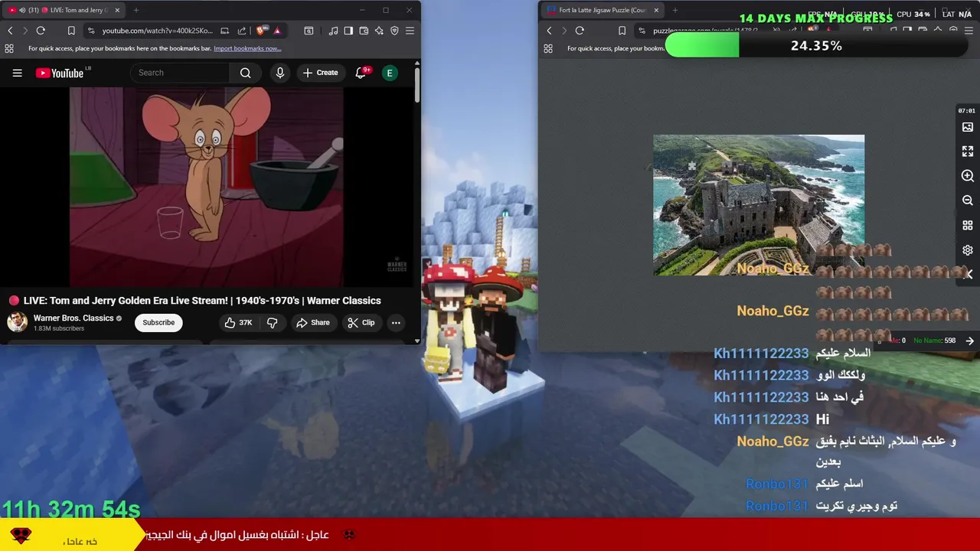Viewport: 980px width, 551px height.
Task: Open the Brave Wallet in the YouTube window
Action: coord(364,31)
